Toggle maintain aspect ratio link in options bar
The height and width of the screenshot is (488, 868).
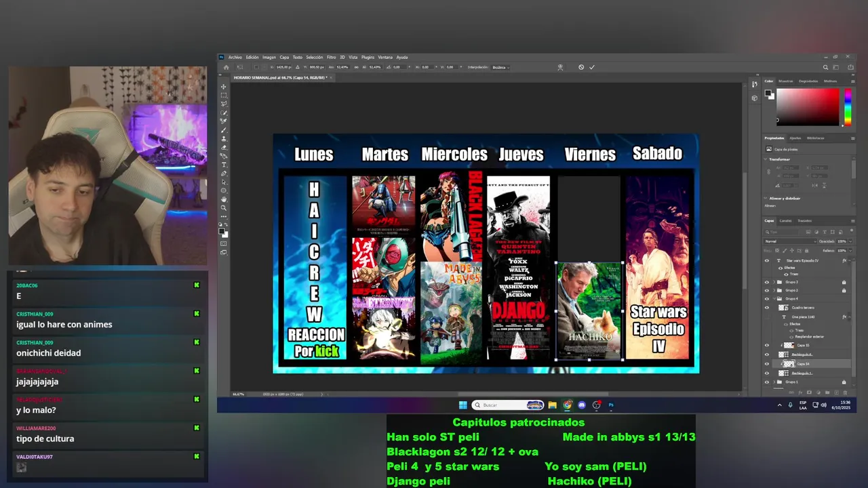click(x=356, y=67)
